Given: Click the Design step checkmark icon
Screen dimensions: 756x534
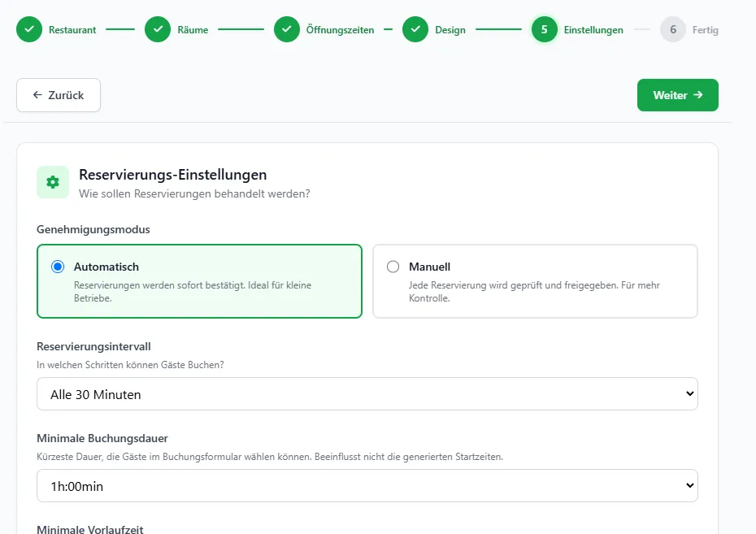Looking at the screenshot, I should coord(415,29).
